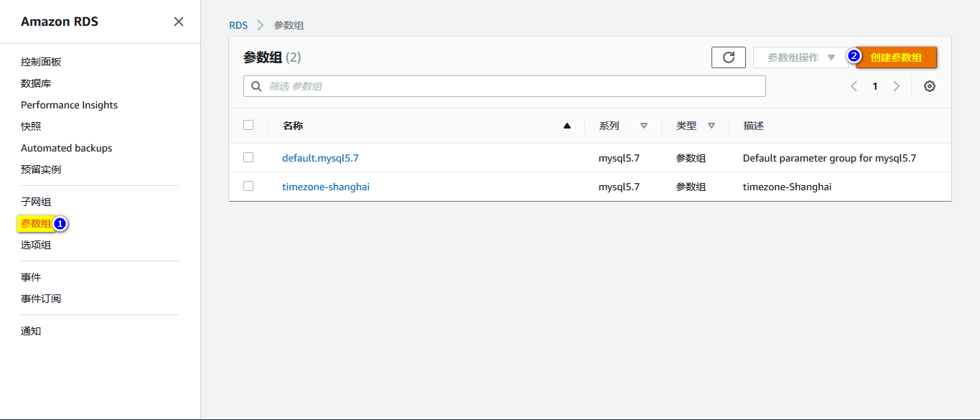
Task: Click 参数组 type in timezone-shanghai row
Action: click(691, 187)
